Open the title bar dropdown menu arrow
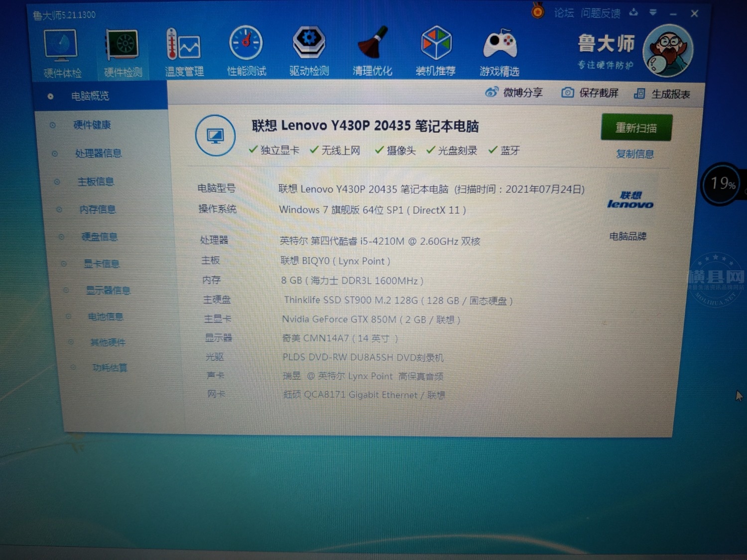747x560 pixels. tap(653, 12)
